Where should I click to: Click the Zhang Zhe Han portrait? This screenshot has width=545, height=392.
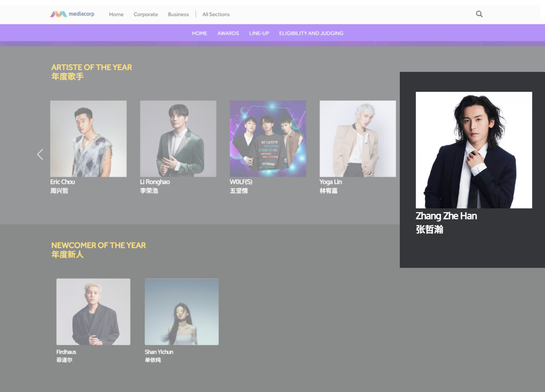pyautogui.click(x=474, y=150)
